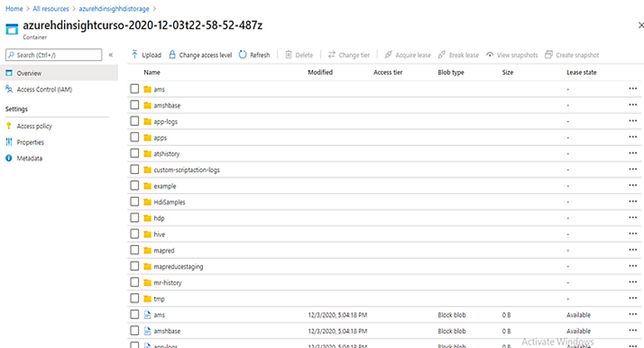The height and width of the screenshot is (348, 644).
Task: Tick the apps folder checkbox
Action: 134,137
